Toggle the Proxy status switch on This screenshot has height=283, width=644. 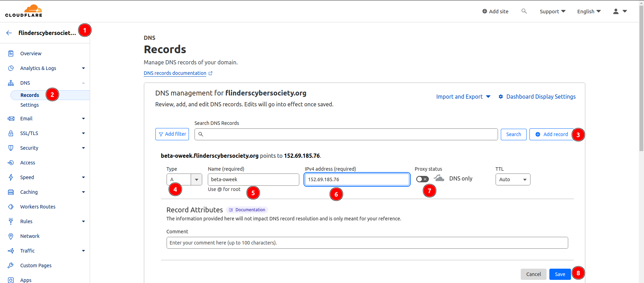tap(422, 179)
